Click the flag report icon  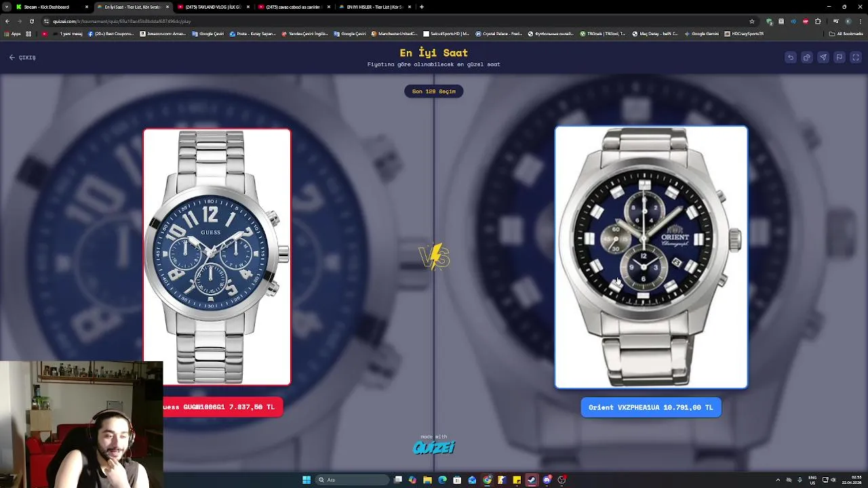tap(840, 58)
